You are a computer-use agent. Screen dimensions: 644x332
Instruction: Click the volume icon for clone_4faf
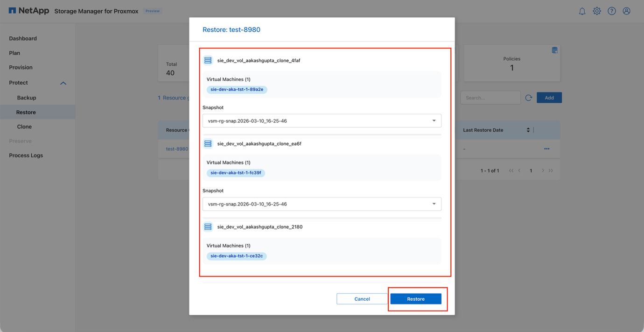click(208, 60)
